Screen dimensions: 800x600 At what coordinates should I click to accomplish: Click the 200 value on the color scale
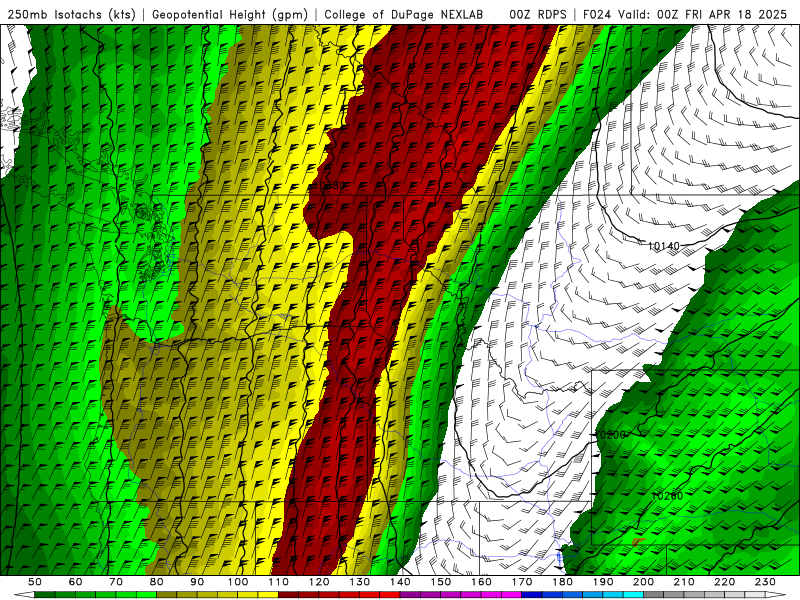643,582
